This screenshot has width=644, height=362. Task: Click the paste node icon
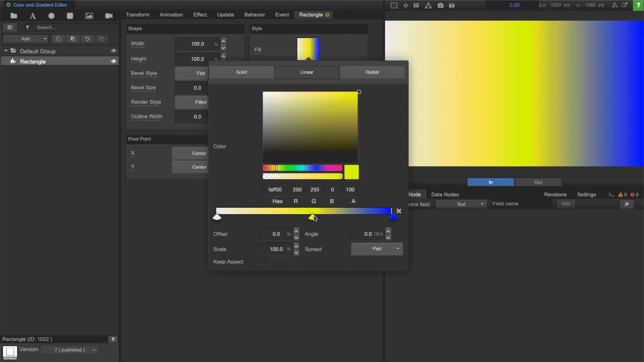[x=73, y=39]
